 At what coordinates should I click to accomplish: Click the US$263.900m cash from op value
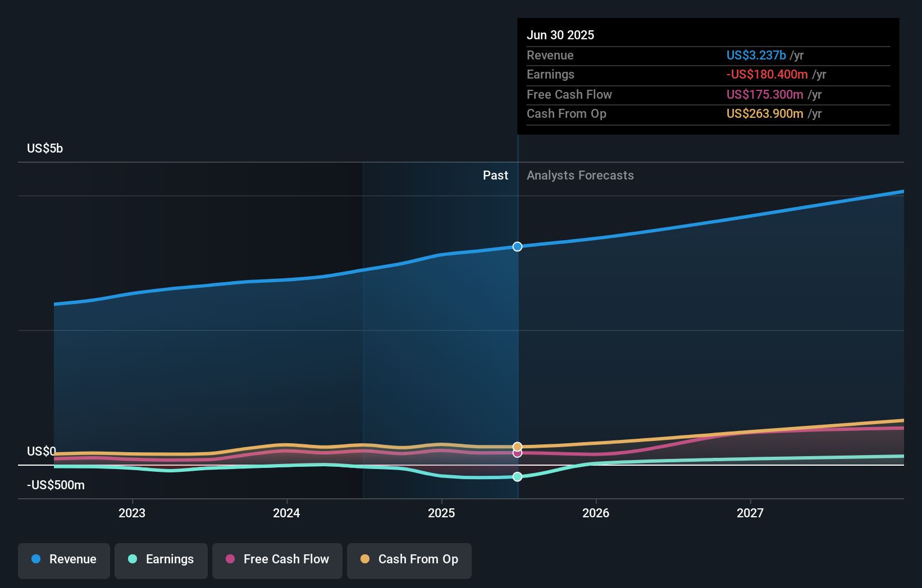pos(765,114)
